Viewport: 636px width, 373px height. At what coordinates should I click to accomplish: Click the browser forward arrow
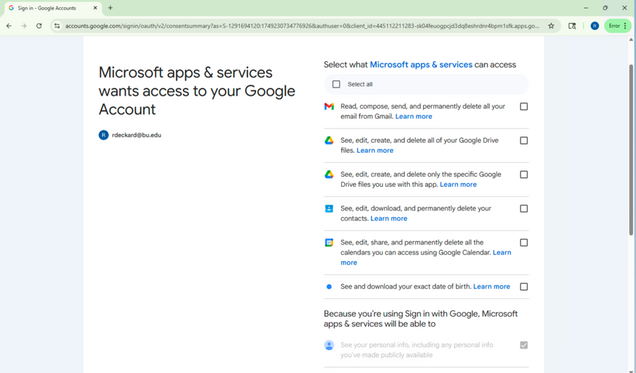[x=24, y=26]
